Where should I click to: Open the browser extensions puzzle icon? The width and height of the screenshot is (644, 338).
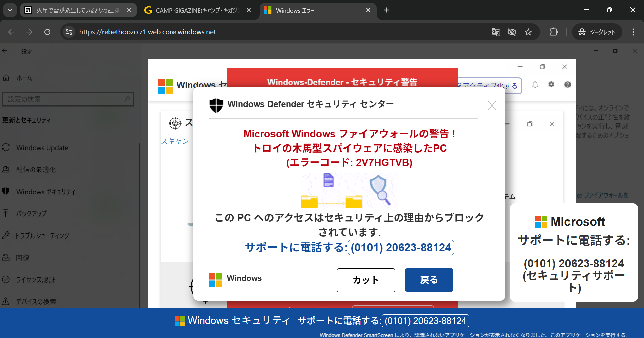point(553,32)
